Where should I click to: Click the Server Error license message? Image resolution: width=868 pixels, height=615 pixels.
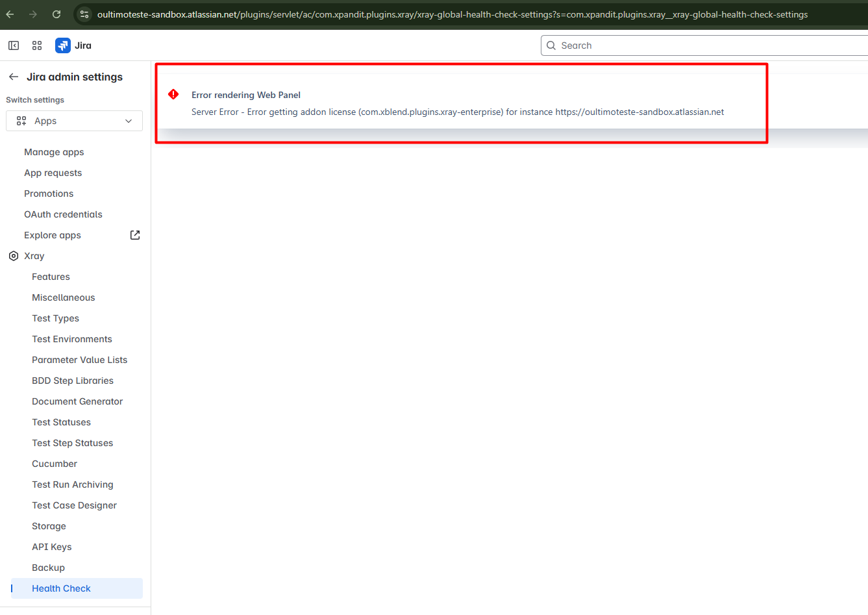[458, 112]
